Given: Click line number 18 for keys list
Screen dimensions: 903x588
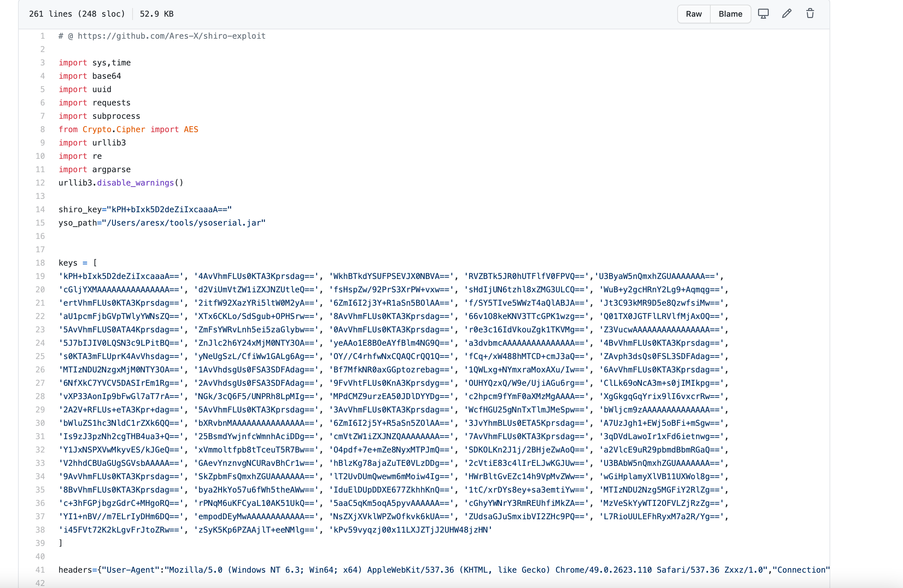Looking at the screenshot, I should tap(40, 263).
